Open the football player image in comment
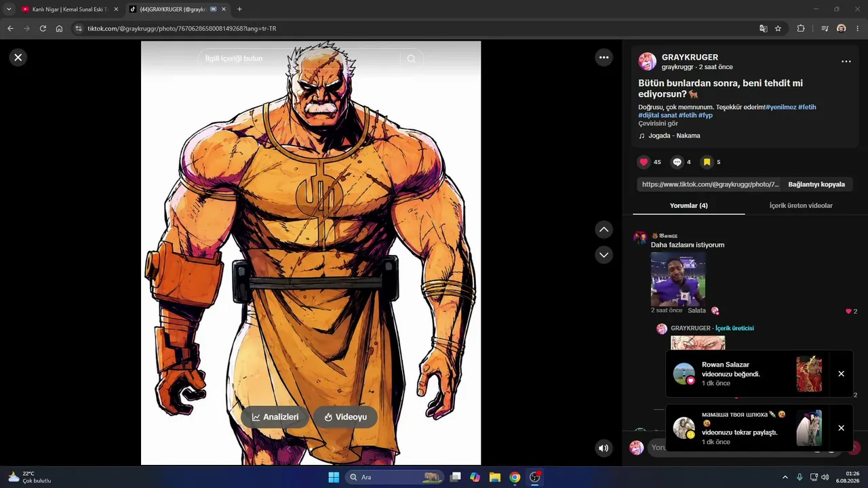The height and width of the screenshot is (488, 868). coord(678,279)
